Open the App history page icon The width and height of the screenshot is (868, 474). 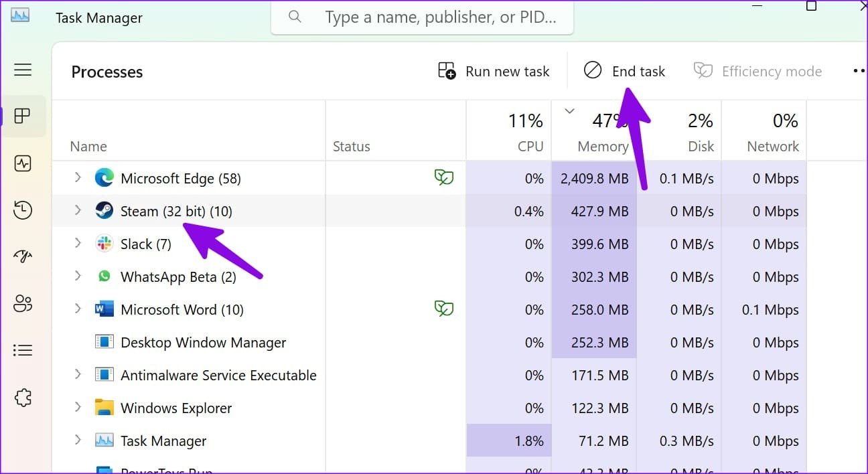pyautogui.click(x=23, y=210)
